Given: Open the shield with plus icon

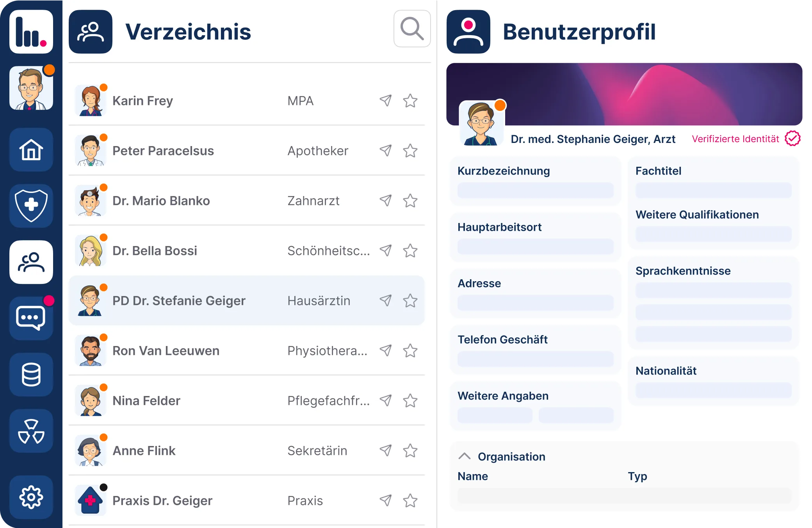Looking at the screenshot, I should pyautogui.click(x=31, y=206).
